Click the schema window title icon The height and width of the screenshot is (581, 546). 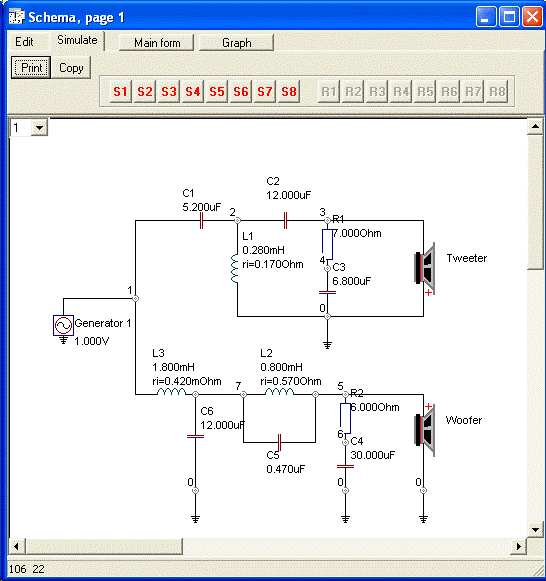click(x=17, y=17)
